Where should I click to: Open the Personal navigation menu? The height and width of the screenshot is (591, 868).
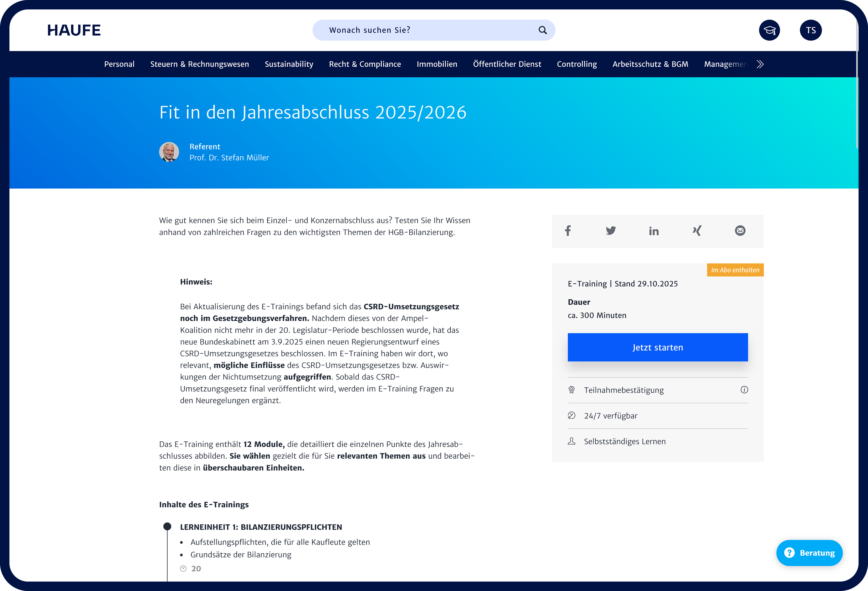click(x=119, y=64)
